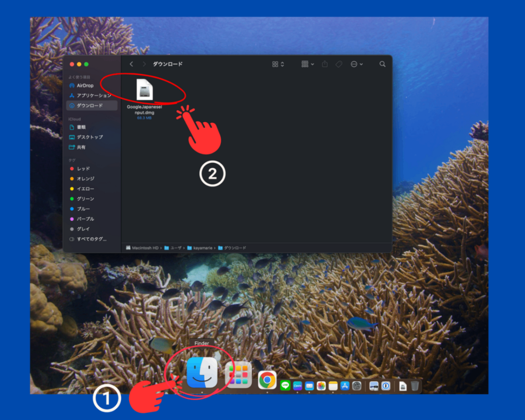Zoom the Finder window with green button

86,64
